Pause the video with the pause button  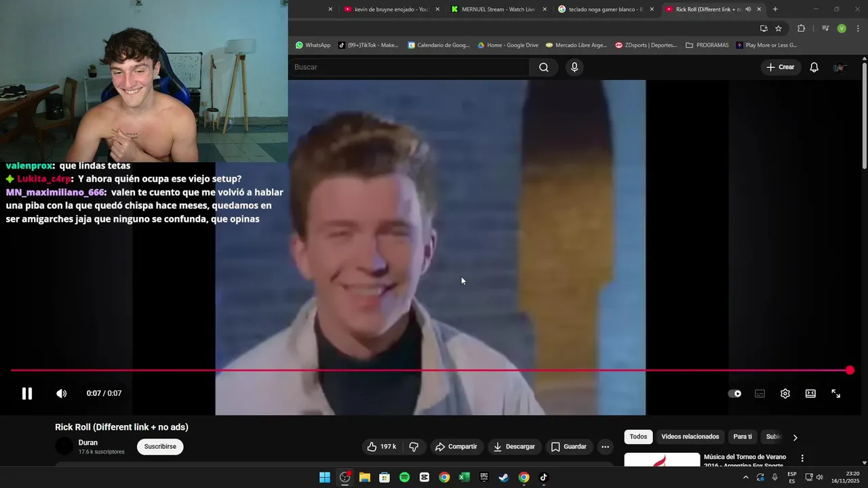[x=27, y=393]
